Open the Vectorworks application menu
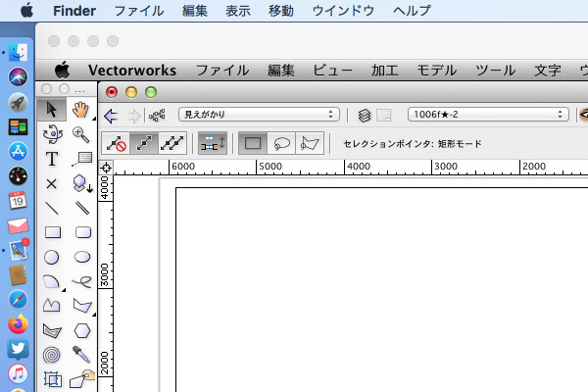 [x=132, y=71]
